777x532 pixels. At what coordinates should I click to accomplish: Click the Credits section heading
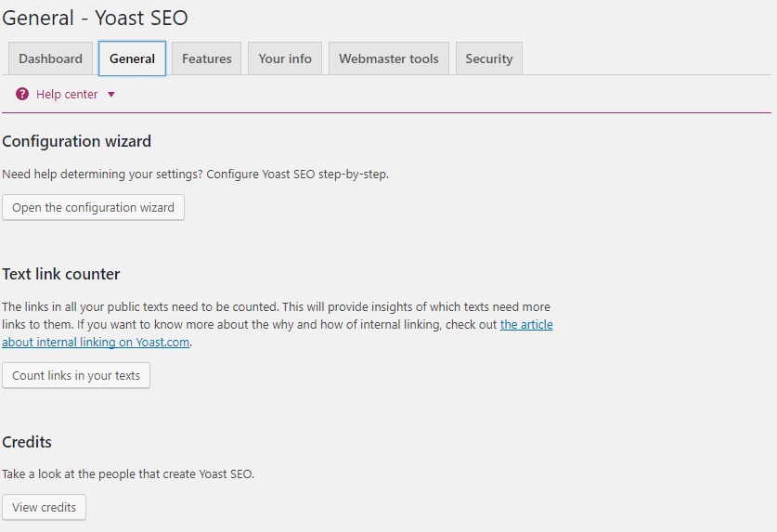point(27,442)
